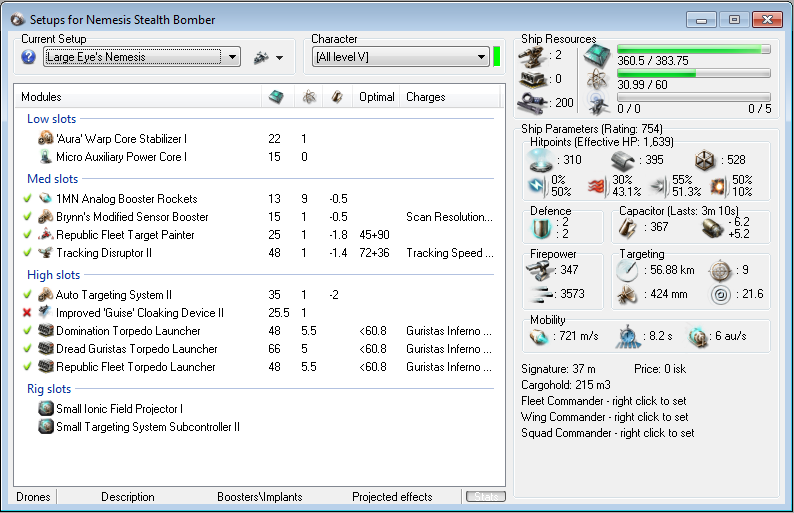The height and width of the screenshot is (513, 794).
Task: Open the Description tab
Action: pyautogui.click(x=128, y=497)
